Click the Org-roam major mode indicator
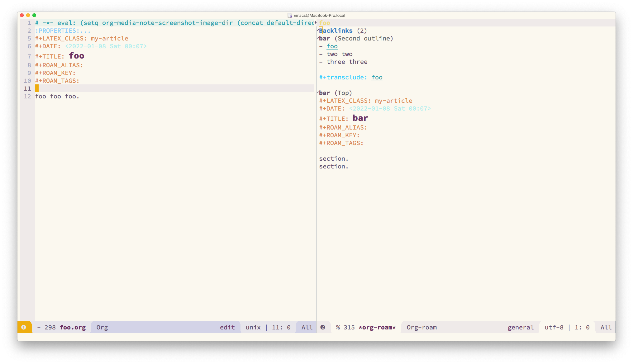This screenshot has height=364, width=633. (x=421, y=327)
